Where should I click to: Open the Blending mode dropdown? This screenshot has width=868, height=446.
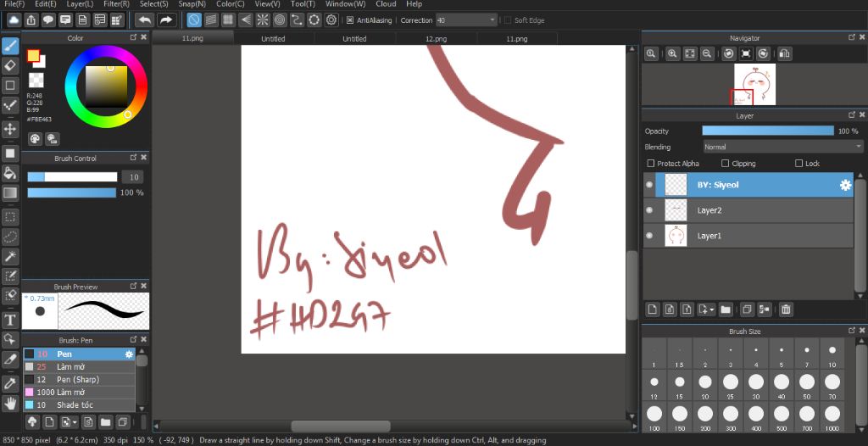pyautogui.click(x=782, y=147)
